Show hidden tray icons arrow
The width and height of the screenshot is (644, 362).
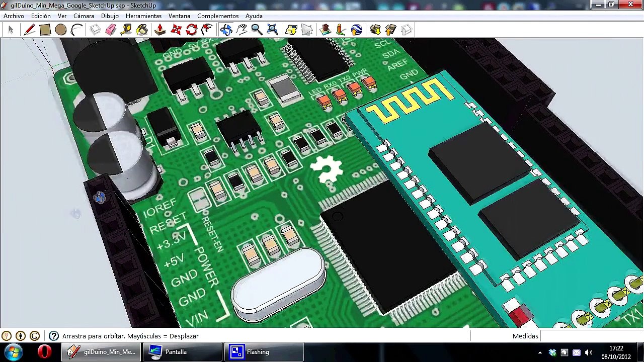tap(540, 352)
